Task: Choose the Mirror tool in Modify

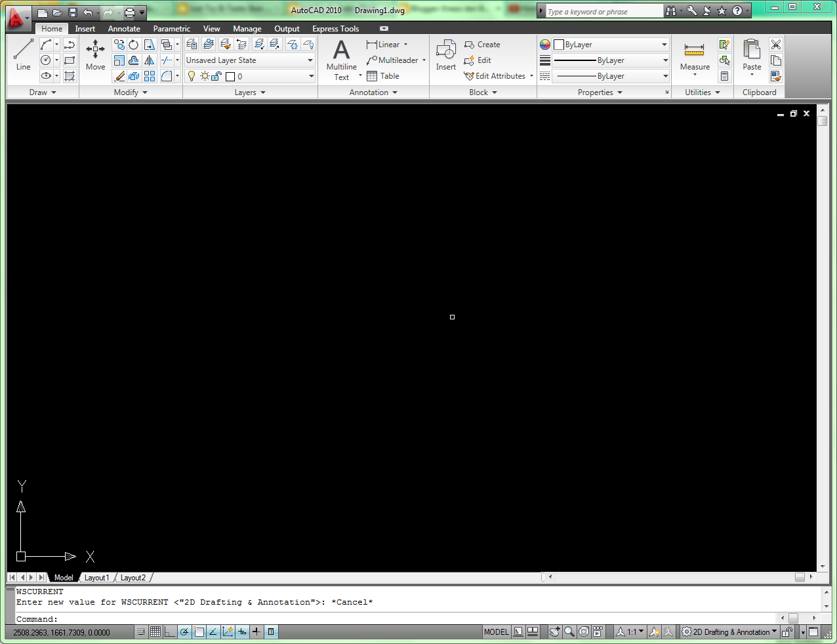Action: click(150, 60)
